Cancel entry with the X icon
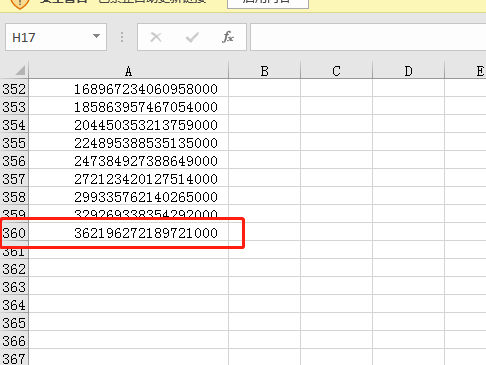The height and width of the screenshot is (365, 486). click(x=156, y=37)
